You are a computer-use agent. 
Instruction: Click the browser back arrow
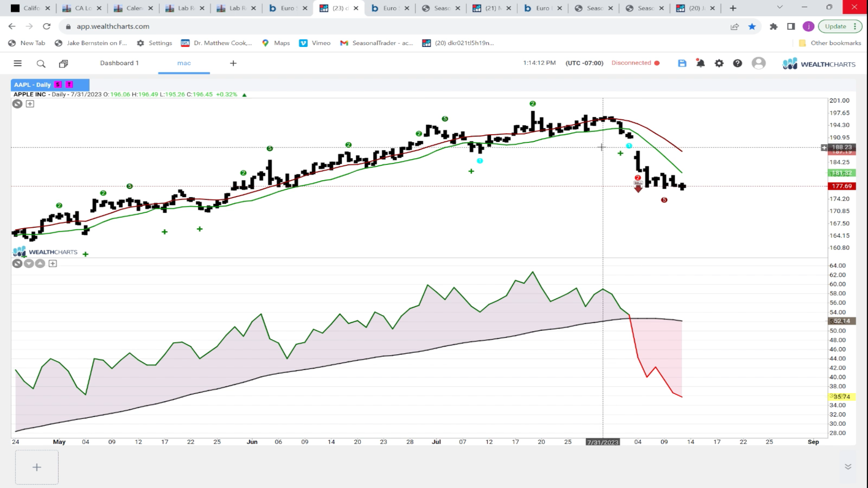coord(12,26)
